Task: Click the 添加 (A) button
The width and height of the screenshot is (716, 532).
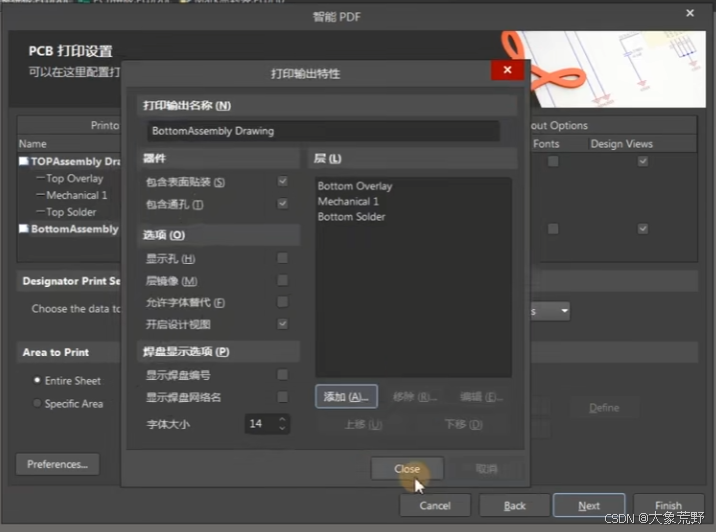Action: point(346,396)
